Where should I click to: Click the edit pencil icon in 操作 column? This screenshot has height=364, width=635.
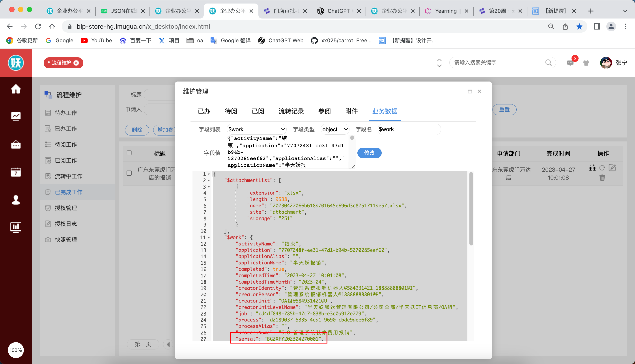(612, 168)
